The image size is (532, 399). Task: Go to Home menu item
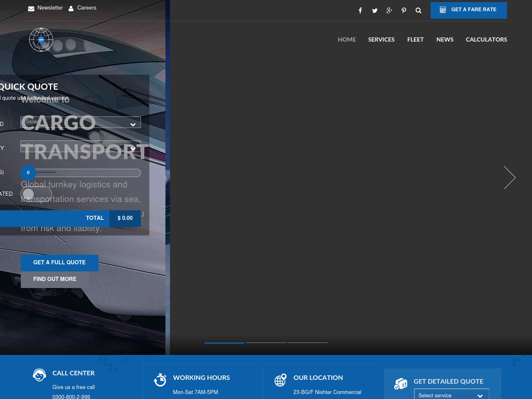pos(347,39)
